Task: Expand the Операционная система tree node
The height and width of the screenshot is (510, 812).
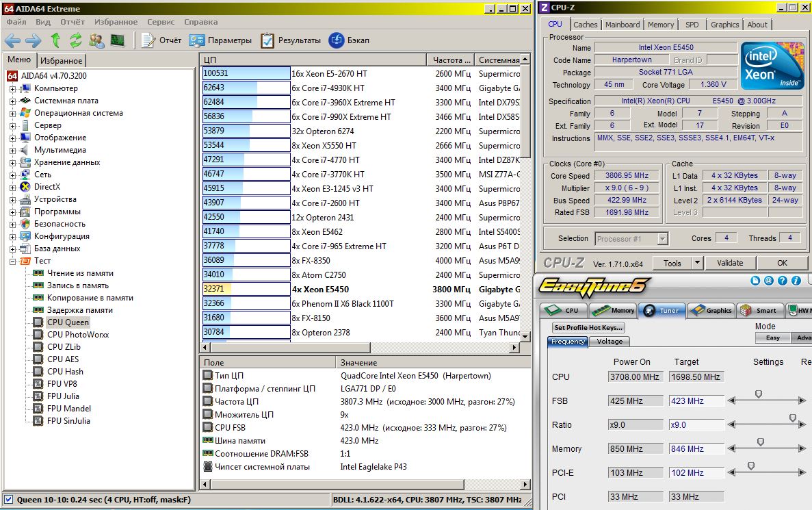Action: (x=12, y=114)
